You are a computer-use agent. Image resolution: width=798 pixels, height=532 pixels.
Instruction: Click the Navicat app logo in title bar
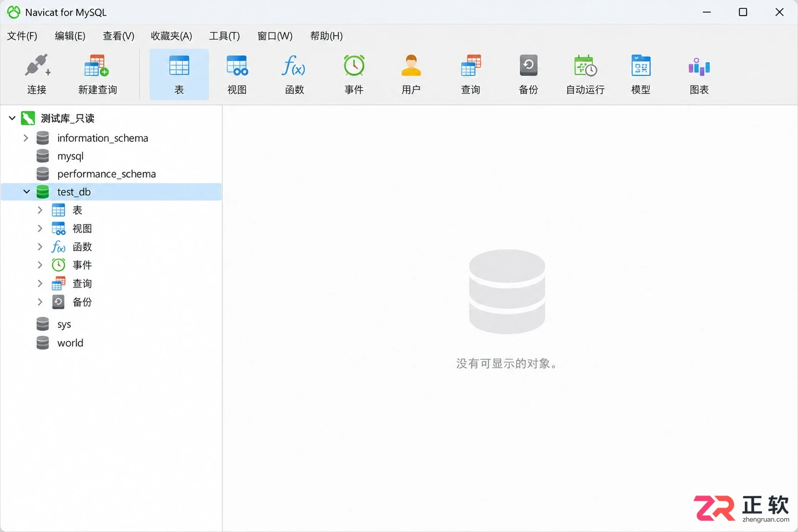coord(13,12)
